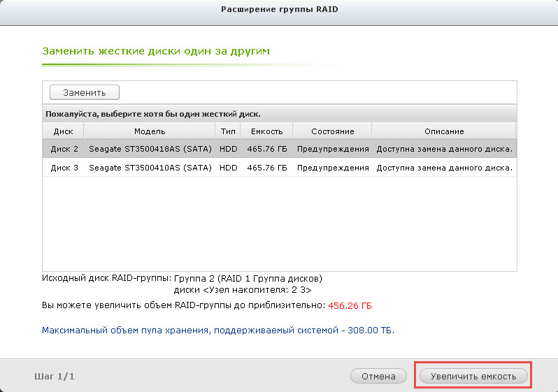
Task: Click the Тип column header
Action: point(228,131)
